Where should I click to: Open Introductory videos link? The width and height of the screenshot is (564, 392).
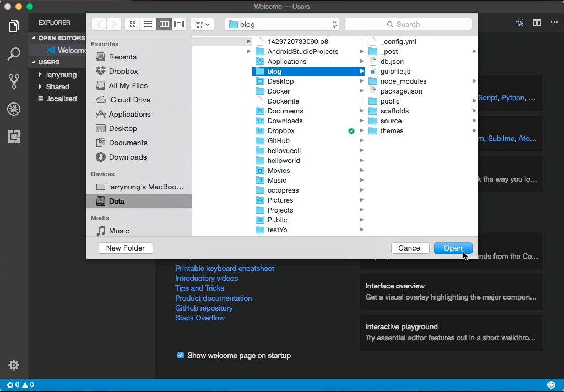point(207,279)
